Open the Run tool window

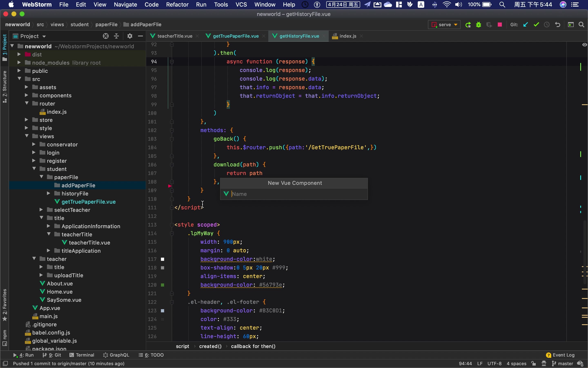(23, 355)
